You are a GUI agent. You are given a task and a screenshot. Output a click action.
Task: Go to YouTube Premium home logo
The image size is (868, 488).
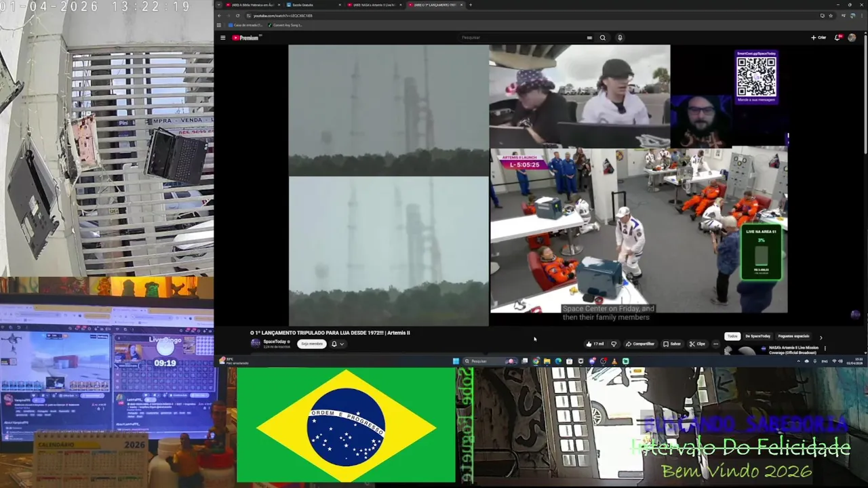(245, 38)
